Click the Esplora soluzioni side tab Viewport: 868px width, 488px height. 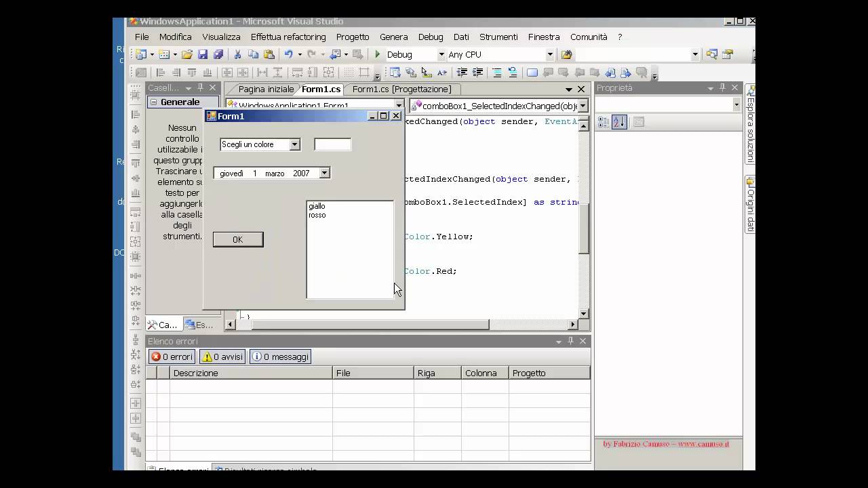(x=750, y=124)
